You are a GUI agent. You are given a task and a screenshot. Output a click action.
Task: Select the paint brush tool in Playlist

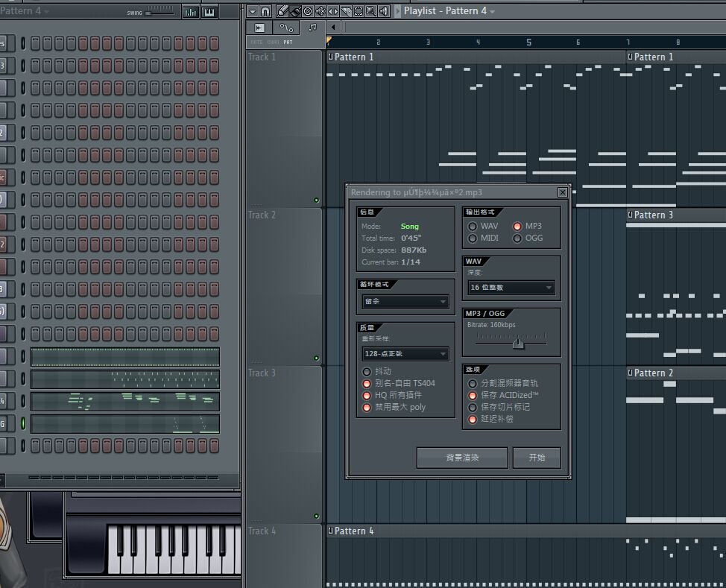point(295,11)
